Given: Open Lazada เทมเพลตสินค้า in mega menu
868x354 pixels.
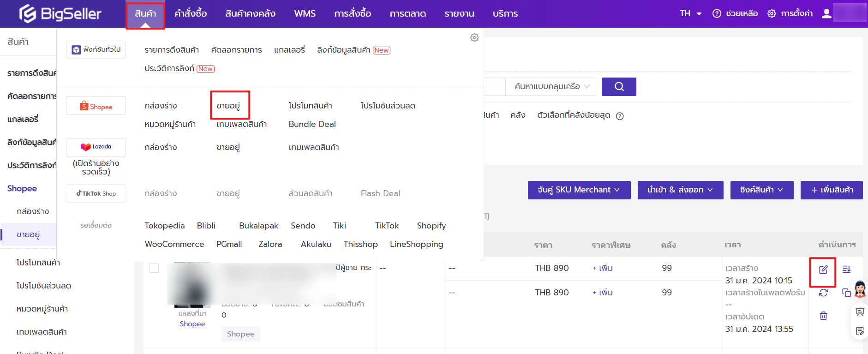Looking at the screenshot, I should point(314,147).
